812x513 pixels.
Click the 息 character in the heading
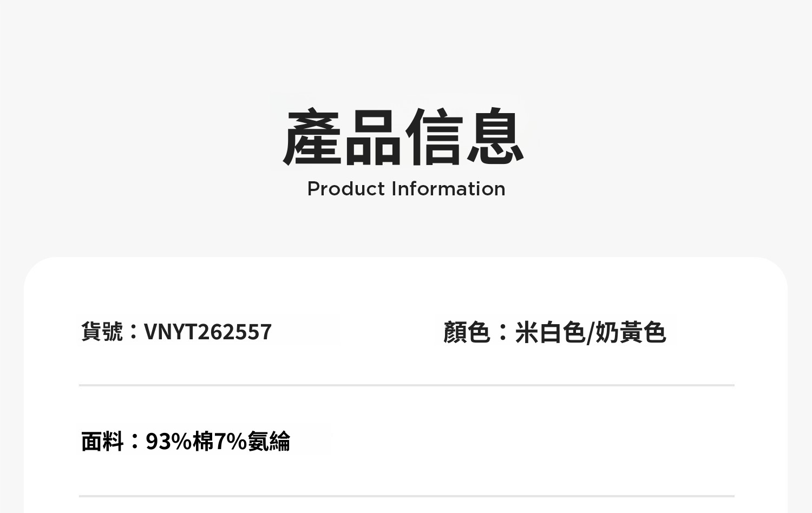tap(495, 137)
